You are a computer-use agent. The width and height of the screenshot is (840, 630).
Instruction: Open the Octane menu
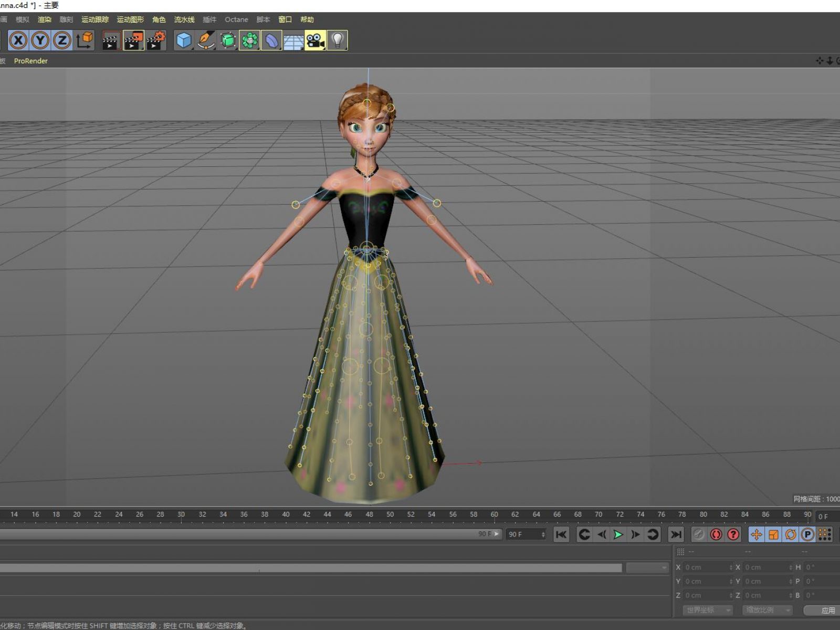(x=236, y=19)
